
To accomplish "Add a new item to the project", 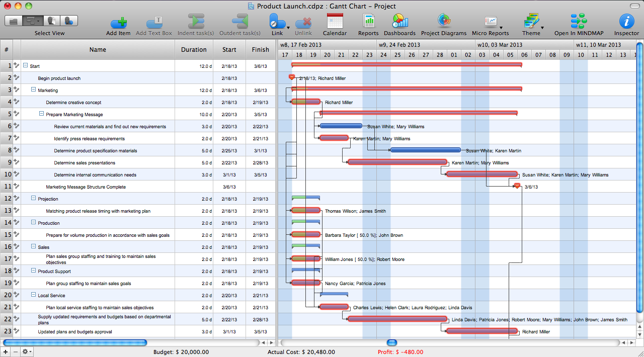I will pos(119,23).
